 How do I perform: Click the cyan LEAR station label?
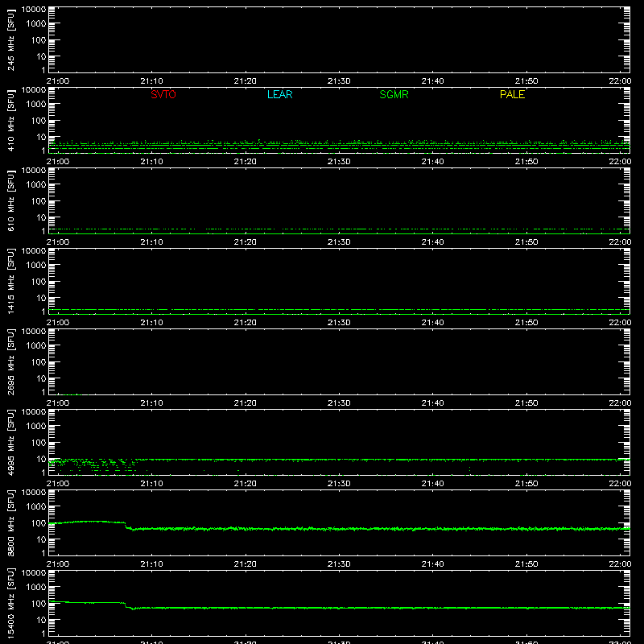coord(279,94)
